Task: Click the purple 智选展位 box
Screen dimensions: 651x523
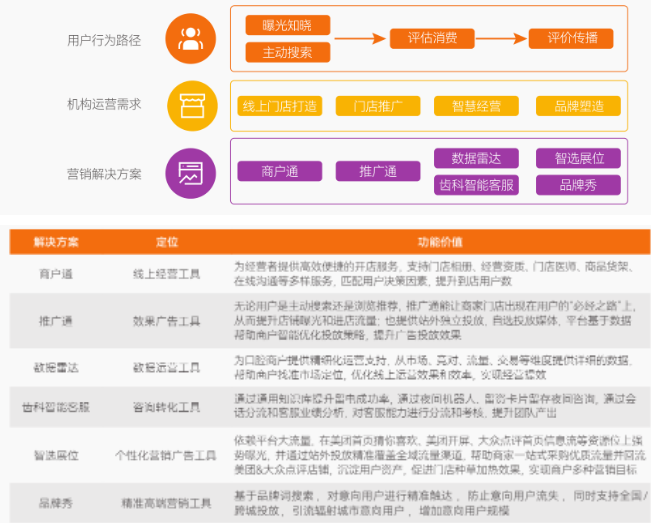Action: 578,158
